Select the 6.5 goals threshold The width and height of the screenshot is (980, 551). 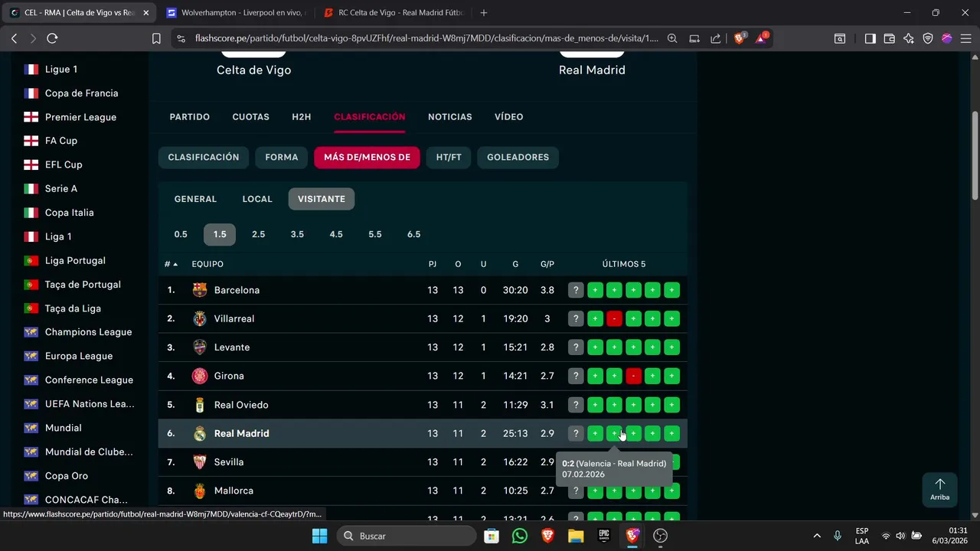click(414, 234)
